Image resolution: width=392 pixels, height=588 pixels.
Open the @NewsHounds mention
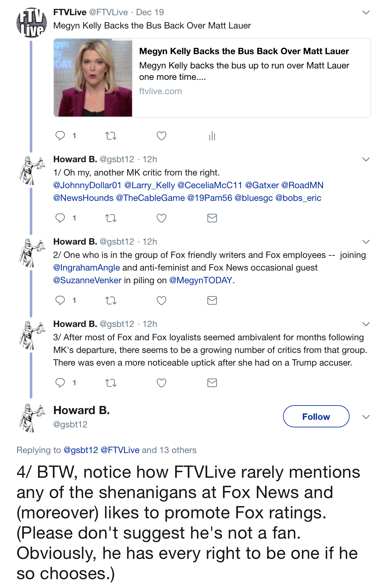pos(83,198)
